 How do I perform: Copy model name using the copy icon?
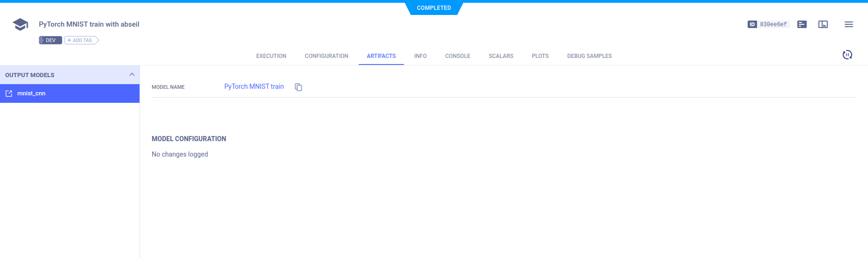click(298, 87)
